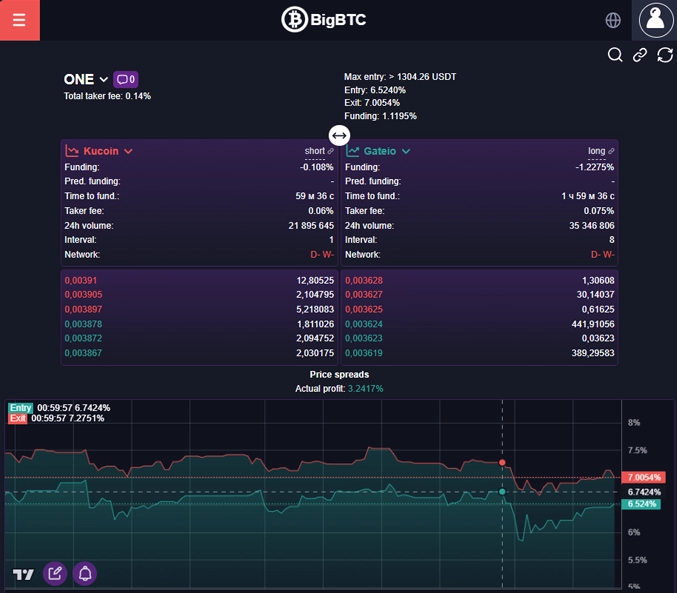This screenshot has width=677, height=593.
Task: Click the Gateio long label
Action: pyautogui.click(x=597, y=151)
